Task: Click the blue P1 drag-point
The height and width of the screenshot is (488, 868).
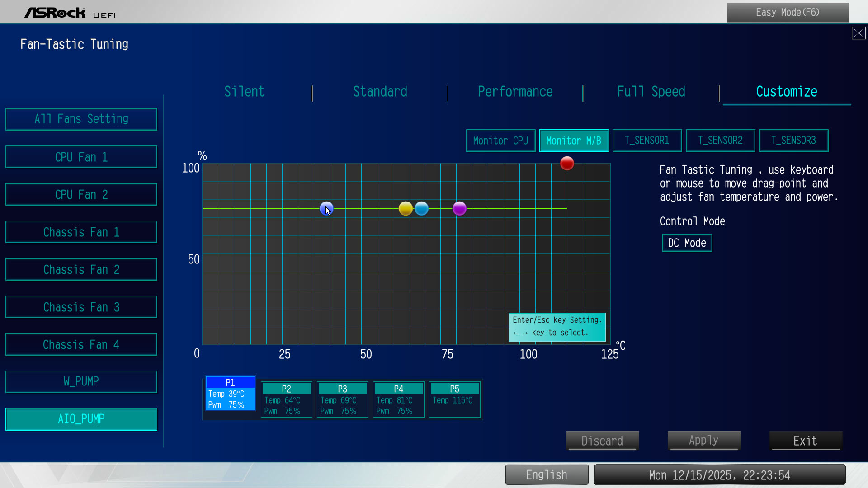Action: point(326,208)
